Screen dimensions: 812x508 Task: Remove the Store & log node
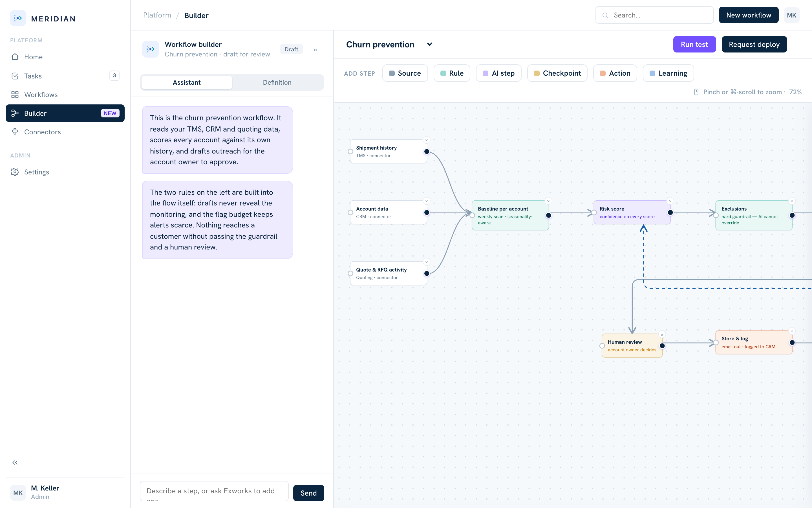click(792, 331)
